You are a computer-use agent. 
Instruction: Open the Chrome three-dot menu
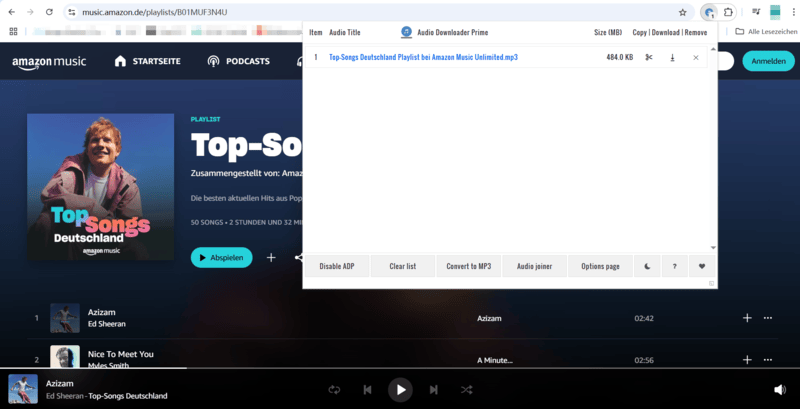pyautogui.click(x=793, y=12)
